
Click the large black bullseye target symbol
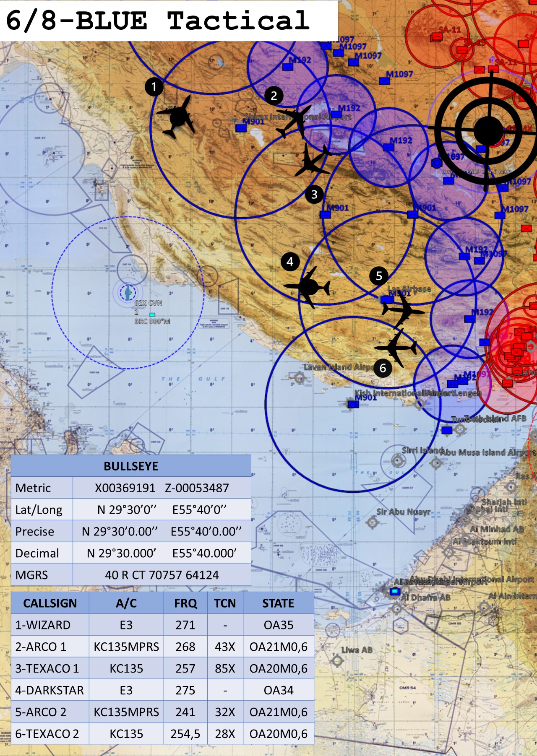(x=487, y=131)
